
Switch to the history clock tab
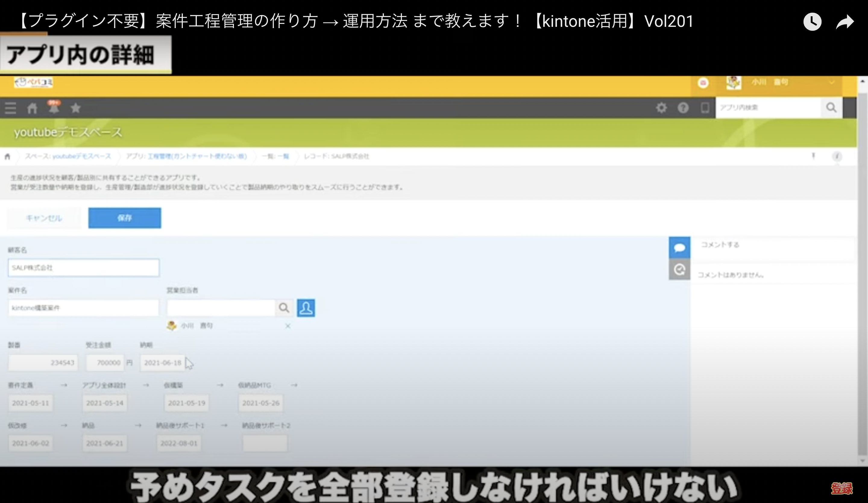click(x=679, y=269)
